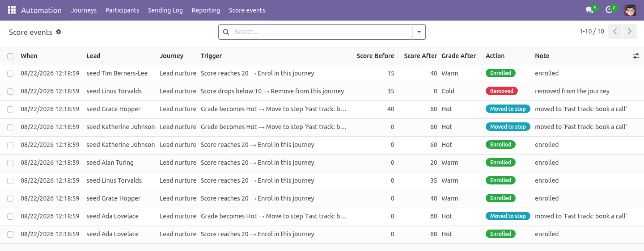Open the apps grid menu icon

coord(12,10)
